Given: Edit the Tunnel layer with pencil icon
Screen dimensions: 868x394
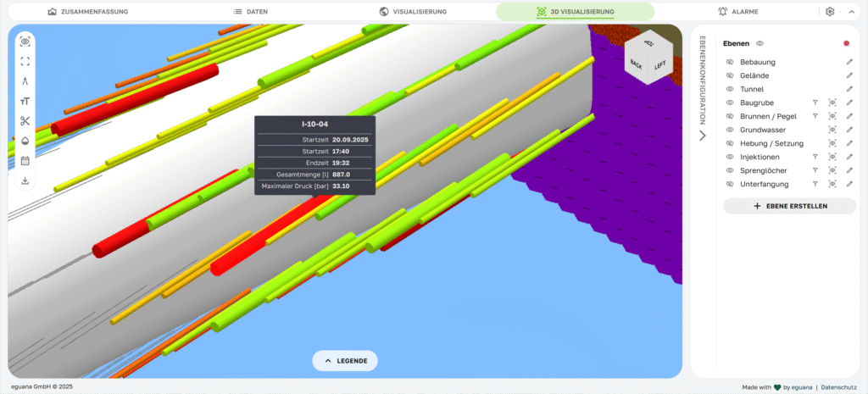Looking at the screenshot, I should tap(849, 89).
